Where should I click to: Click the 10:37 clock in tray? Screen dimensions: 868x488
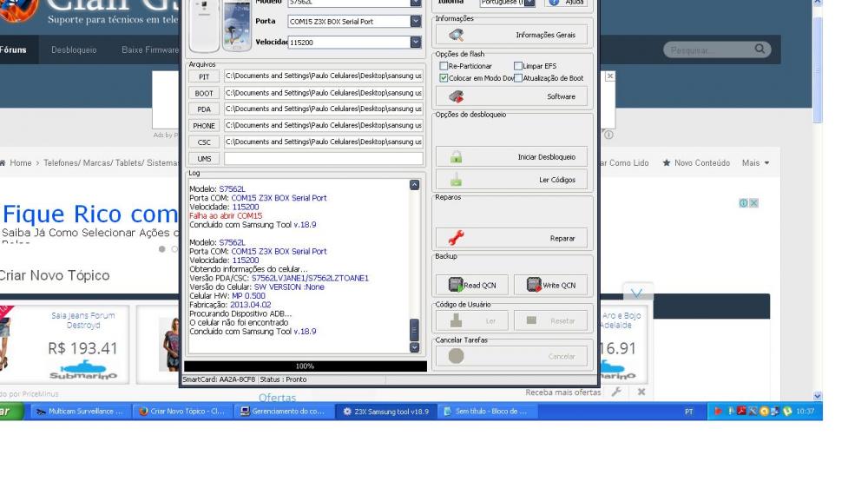tap(805, 412)
